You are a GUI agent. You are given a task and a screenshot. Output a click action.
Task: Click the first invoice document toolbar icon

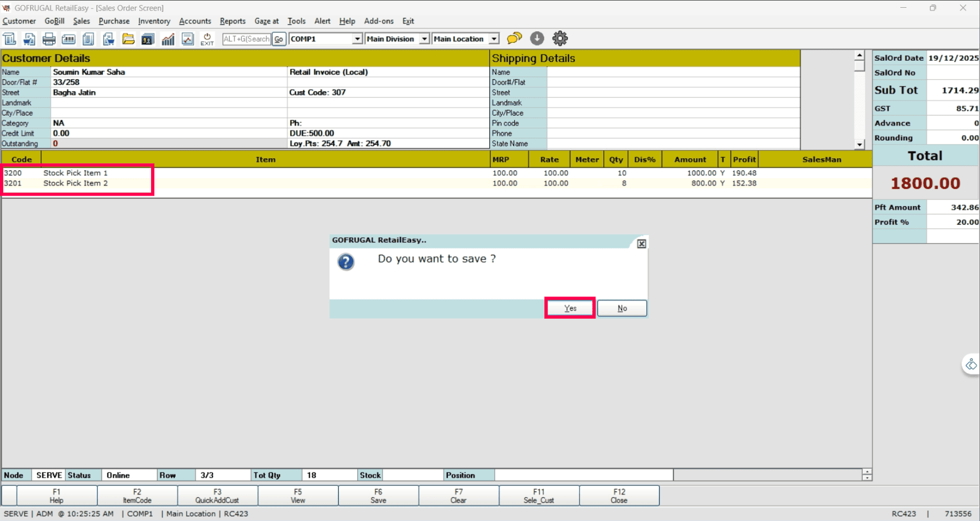[x=9, y=39]
